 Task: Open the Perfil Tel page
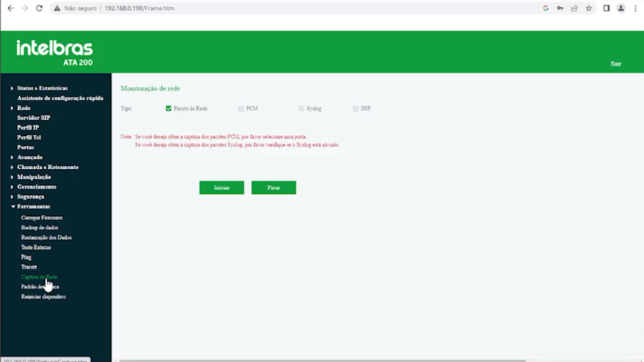29,138
